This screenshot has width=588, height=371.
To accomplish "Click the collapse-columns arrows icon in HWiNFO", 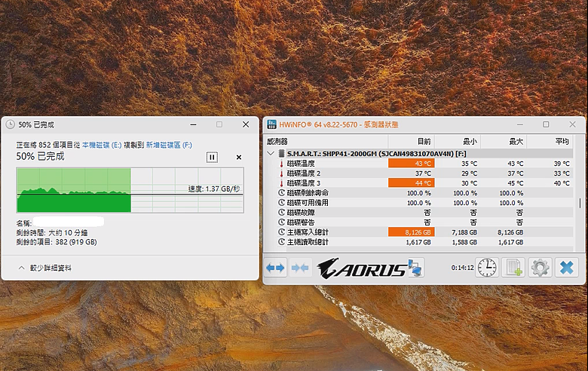I will [300, 268].
